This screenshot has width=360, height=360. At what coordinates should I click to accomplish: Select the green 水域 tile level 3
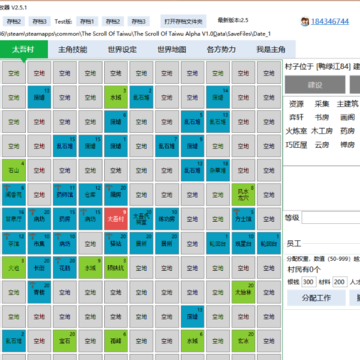[x=116, y=97]
